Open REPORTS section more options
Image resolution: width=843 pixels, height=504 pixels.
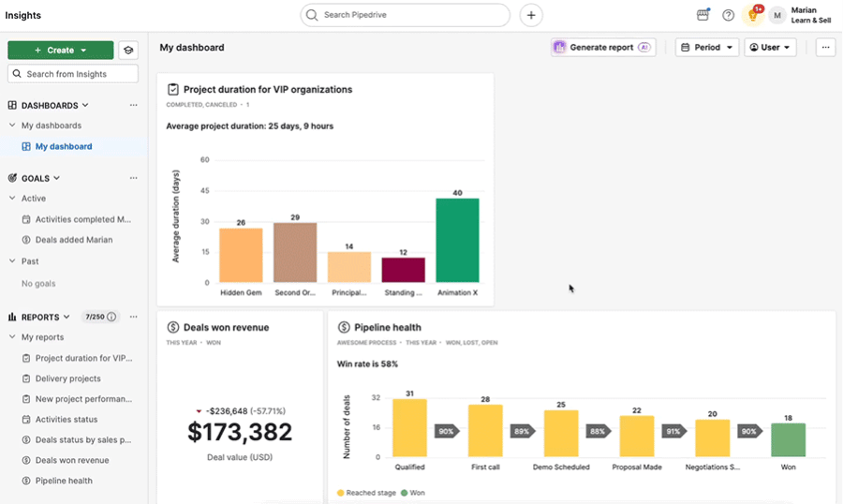pyautogui.click(x=133, y=317)
